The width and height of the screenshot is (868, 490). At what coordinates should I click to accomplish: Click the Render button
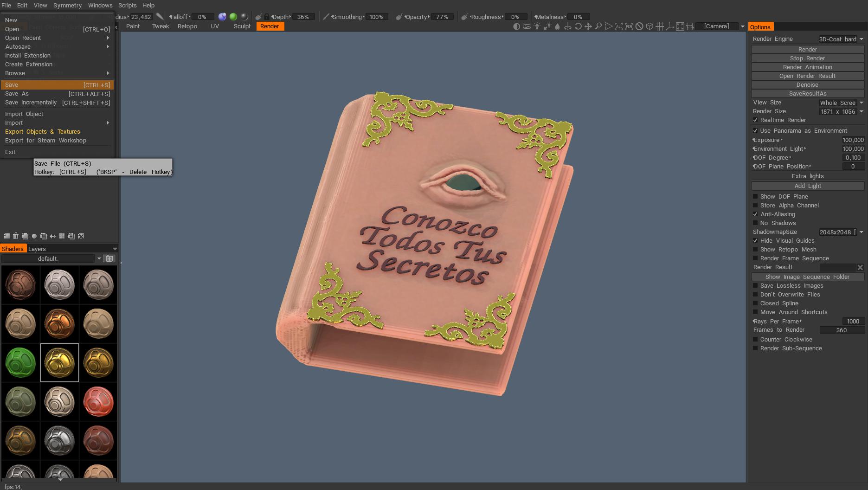click(807, 50)
